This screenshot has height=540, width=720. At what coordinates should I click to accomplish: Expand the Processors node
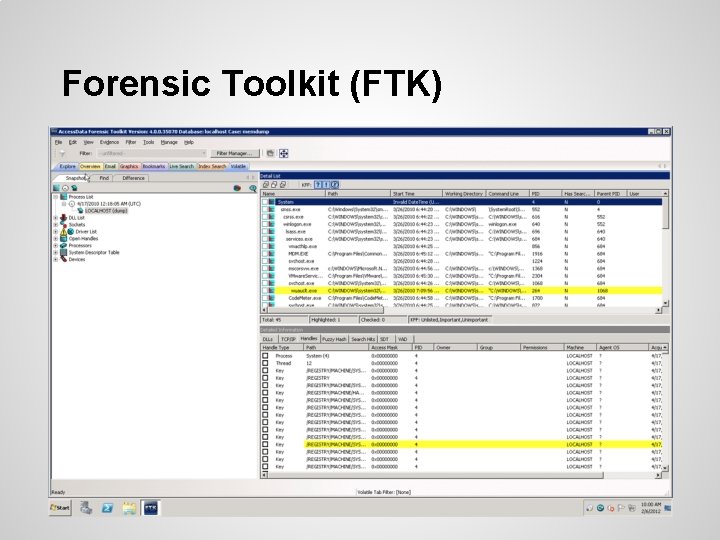click(x=56, y=246)
